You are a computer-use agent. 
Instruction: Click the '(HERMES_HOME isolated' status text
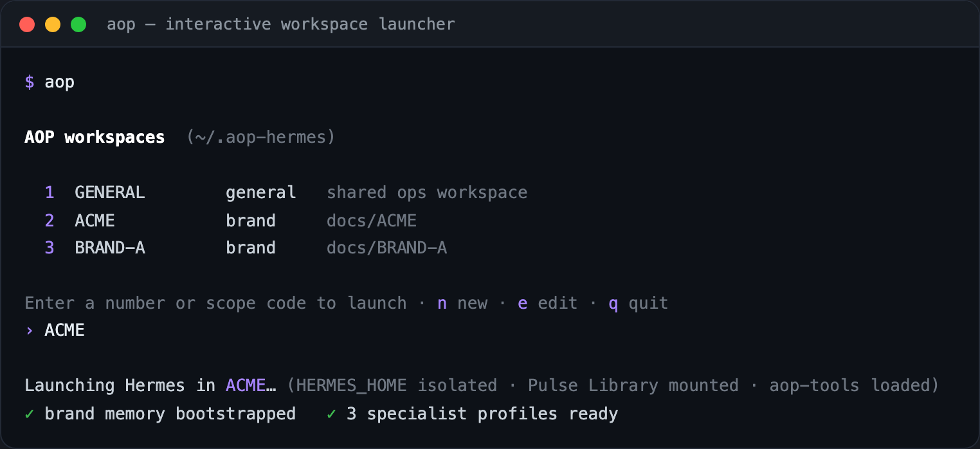click(392, 386)
